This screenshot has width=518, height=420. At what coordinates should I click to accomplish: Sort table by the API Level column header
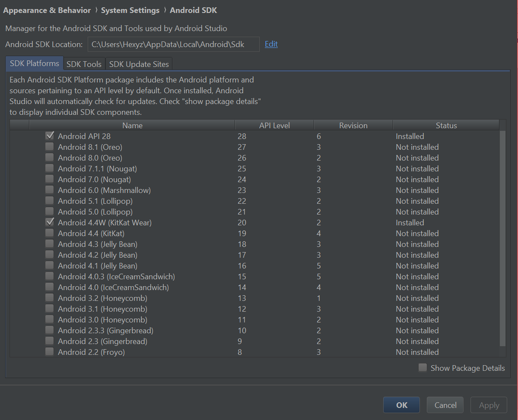tap(274, 126)
